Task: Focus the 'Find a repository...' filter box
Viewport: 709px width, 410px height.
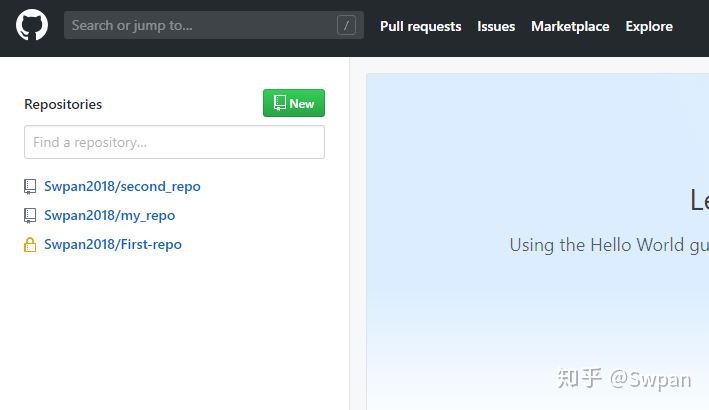Action: coord(175,142)
